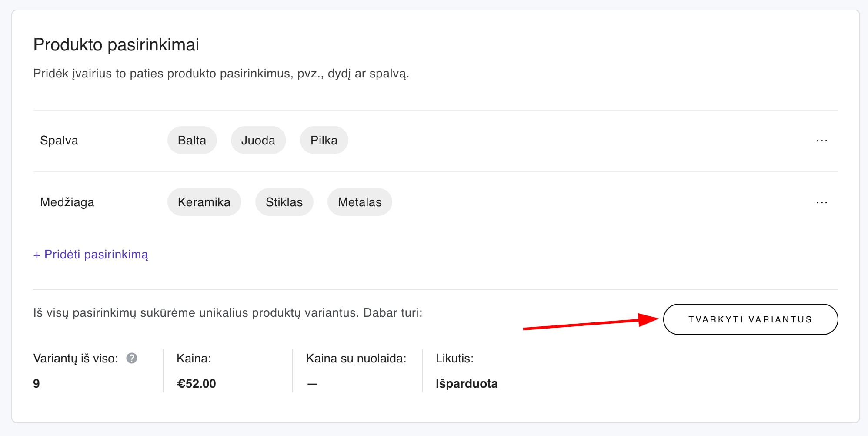Open the three-dot menu for Spalva
Viewport: 868px width, 436px height.
point(821,141)
